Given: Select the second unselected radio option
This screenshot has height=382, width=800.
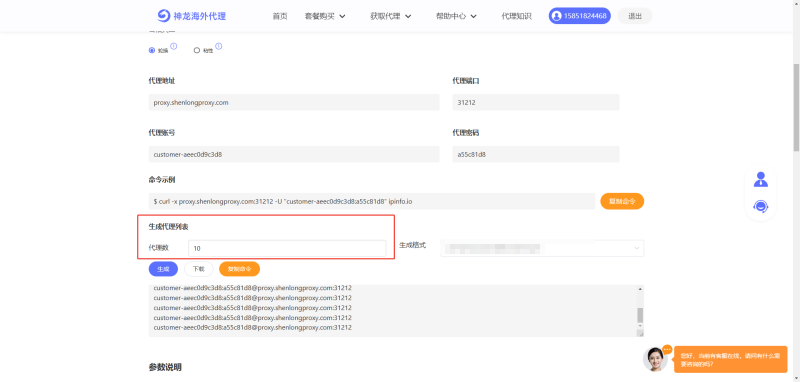Looking at the screenshot, I should click(197, 50).
